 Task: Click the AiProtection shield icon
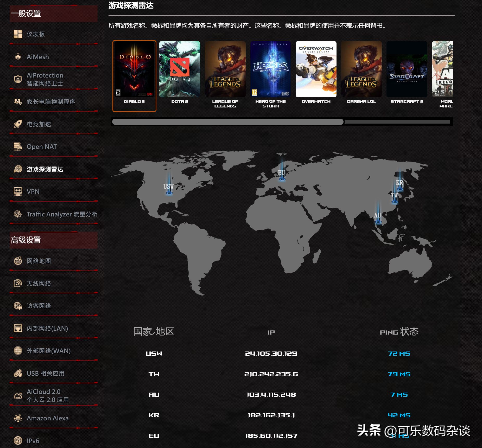coord(18,79)
